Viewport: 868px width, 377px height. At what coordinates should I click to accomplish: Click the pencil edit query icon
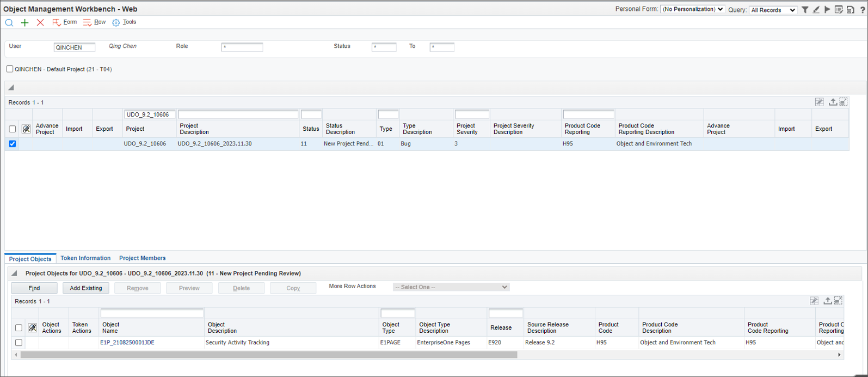(x=816, y=10)
